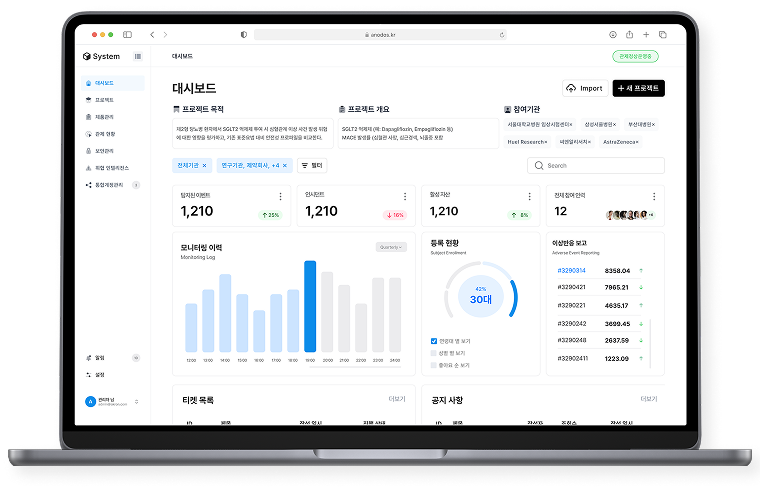The image size is (760, 489).
Task: Uncheck the checked 연령대 별 보기 checkbox
Action: (433, 340)
